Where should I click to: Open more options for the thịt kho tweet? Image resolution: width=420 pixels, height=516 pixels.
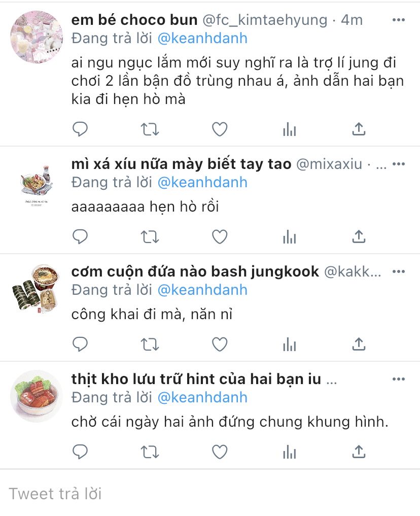tap(398, 379)
